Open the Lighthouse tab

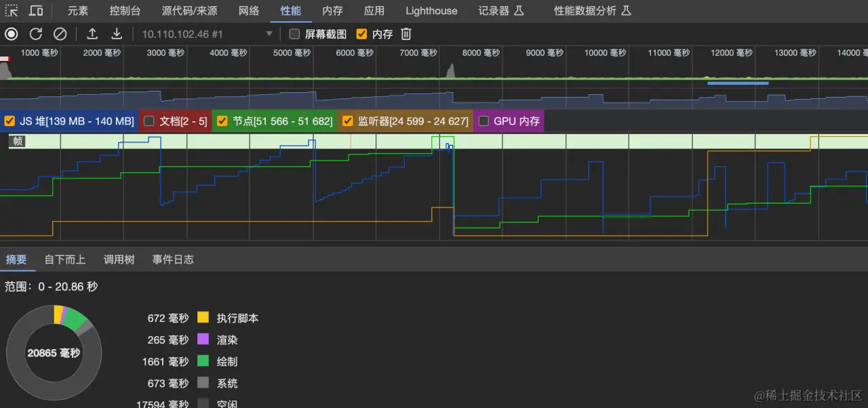[431, 11]
